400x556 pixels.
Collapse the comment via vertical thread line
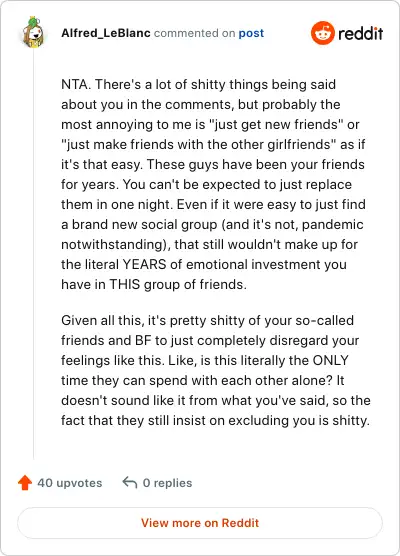click(33, 255)
